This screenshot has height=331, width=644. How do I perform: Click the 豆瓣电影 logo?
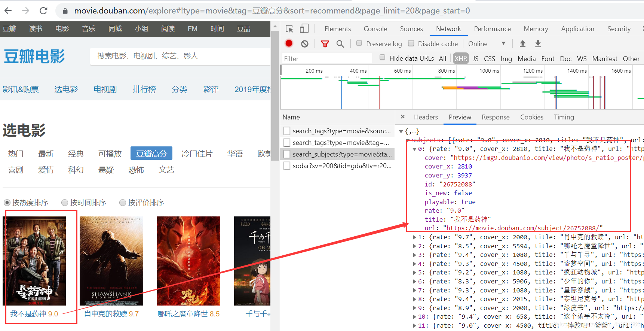tap(34, 57)
